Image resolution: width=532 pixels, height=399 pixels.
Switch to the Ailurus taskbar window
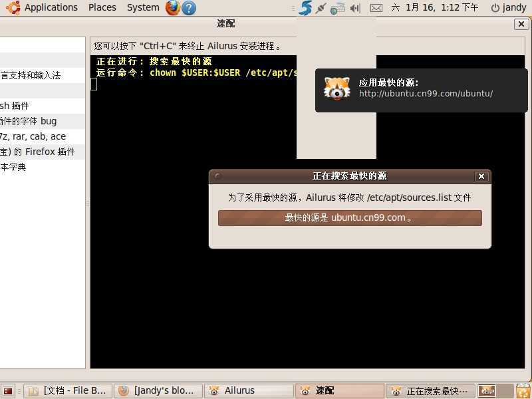point(249,391)
